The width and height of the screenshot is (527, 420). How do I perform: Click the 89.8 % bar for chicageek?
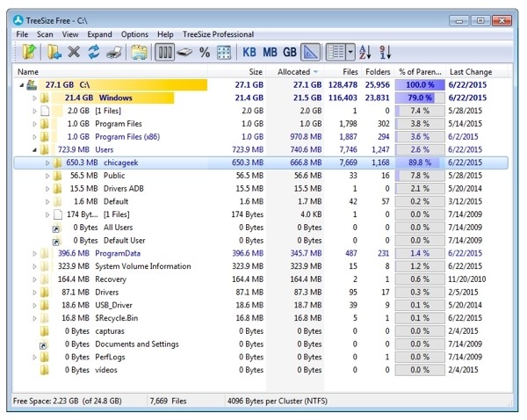tap(420, 163)
